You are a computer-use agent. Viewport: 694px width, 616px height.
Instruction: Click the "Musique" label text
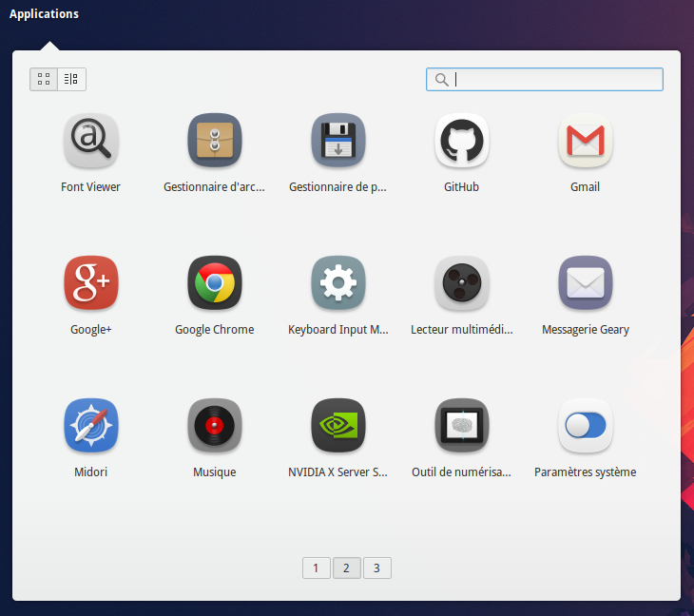click(215, 472)
